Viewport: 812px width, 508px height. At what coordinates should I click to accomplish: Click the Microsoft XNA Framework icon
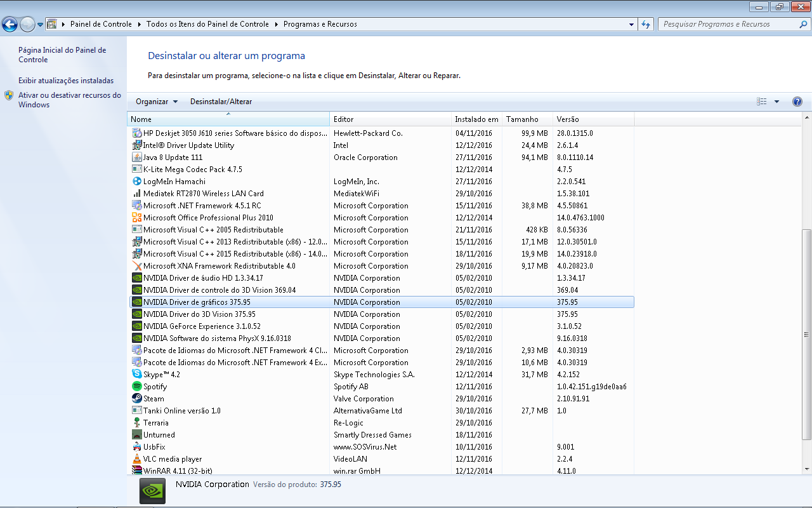tap(137, 266)
